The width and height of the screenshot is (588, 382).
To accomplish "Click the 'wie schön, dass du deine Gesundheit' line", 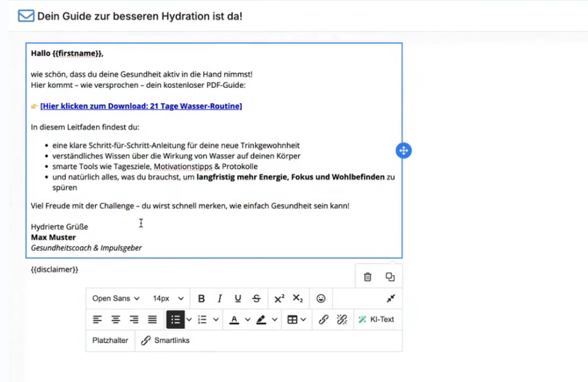I will click(x=142, y=74).
